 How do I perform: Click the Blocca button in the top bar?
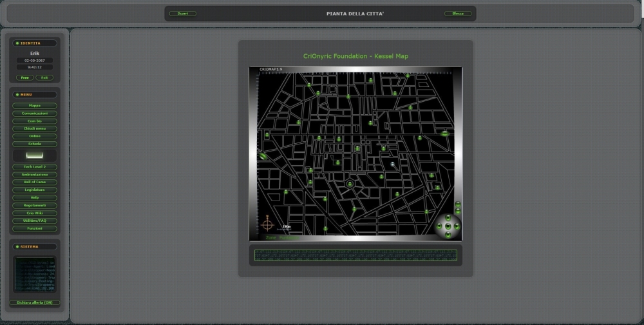click(x=458, y=14)
